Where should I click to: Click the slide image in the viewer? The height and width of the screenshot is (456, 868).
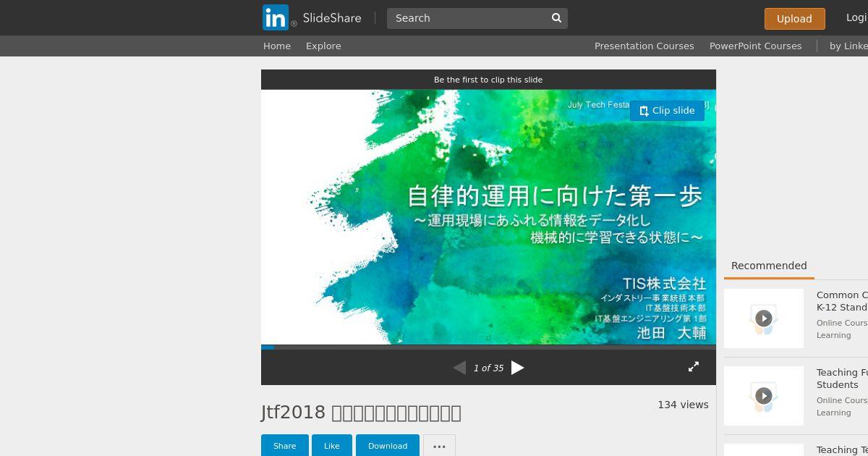(x=488, y=217)
